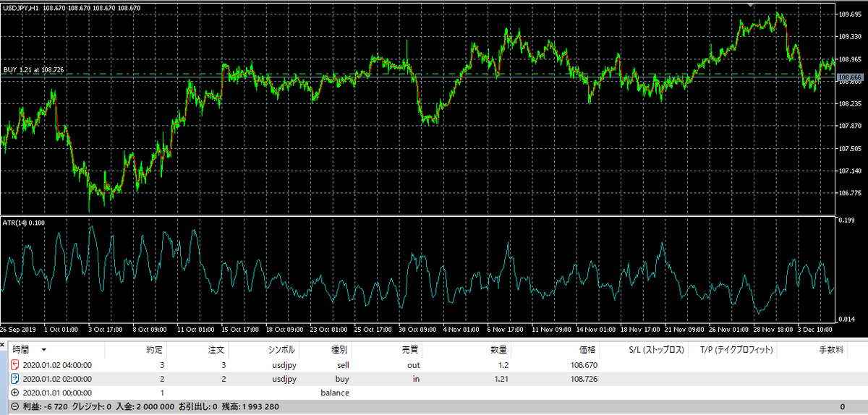Click the BUY 1.21 at 108.726 trade level label
868x415 pixels.
(x=33, y=69)
